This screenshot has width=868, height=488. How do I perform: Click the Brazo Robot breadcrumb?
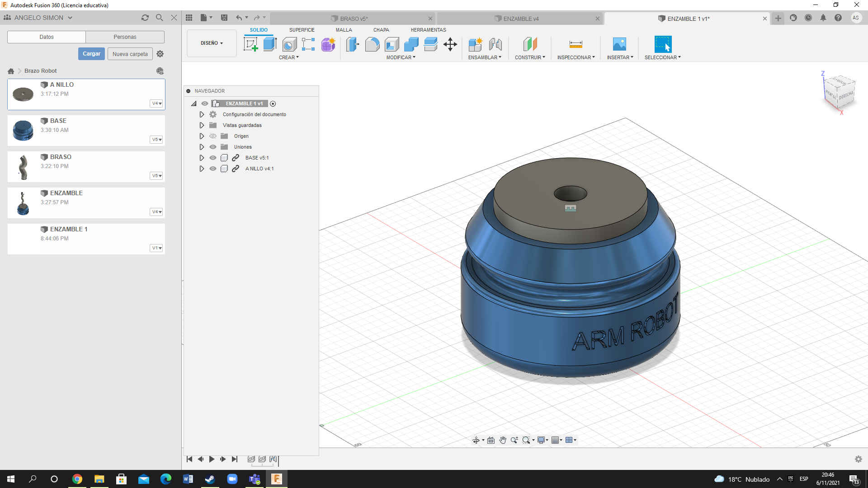point(41,71)
